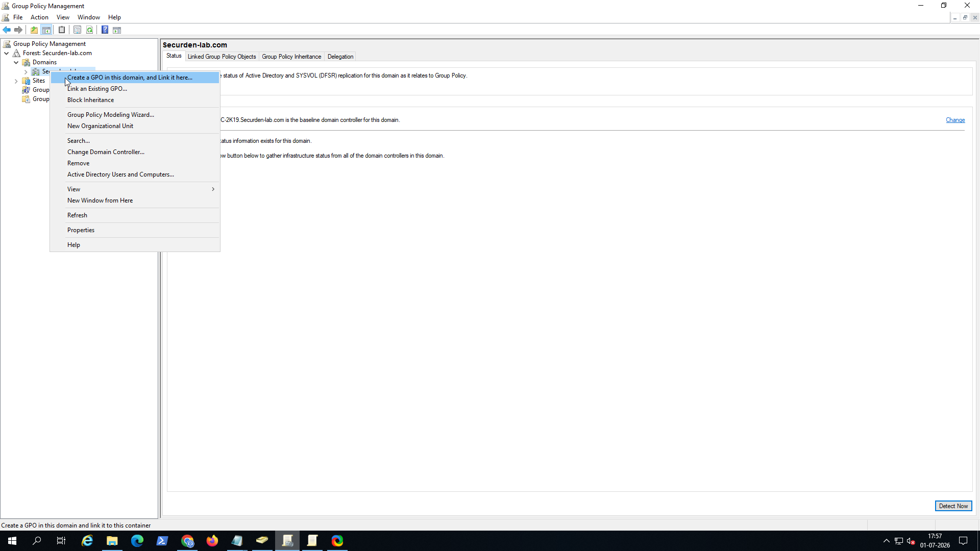This screenshot has height=551, width=980.
Task: Switch to Google Chrome on the taskbar
Action: click(187, 541)
